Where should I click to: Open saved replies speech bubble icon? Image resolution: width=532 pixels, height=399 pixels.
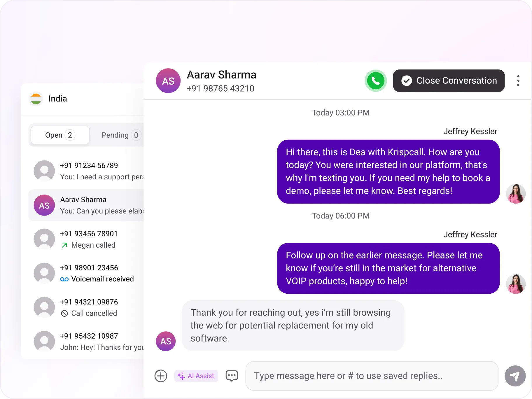[232, 376]
